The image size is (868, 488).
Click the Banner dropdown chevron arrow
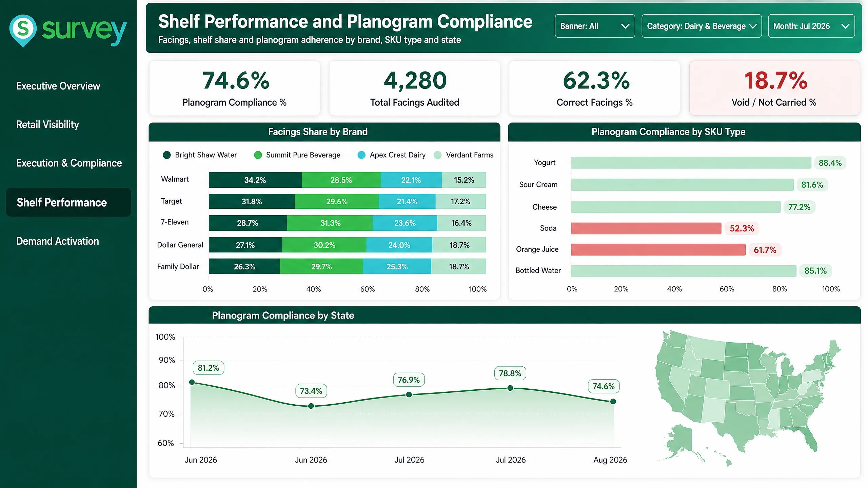coord(625,26)
